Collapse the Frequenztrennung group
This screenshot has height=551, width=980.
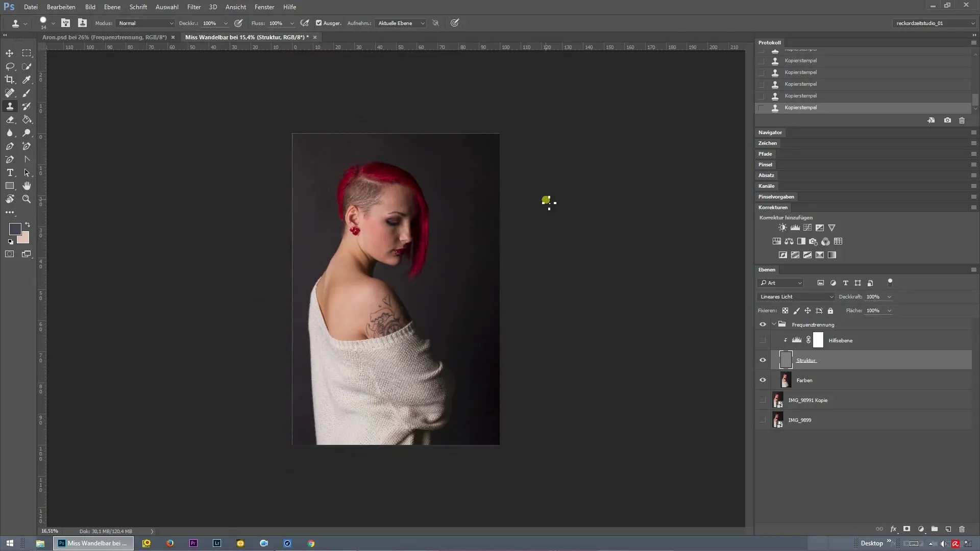click(x=774, y=324)
